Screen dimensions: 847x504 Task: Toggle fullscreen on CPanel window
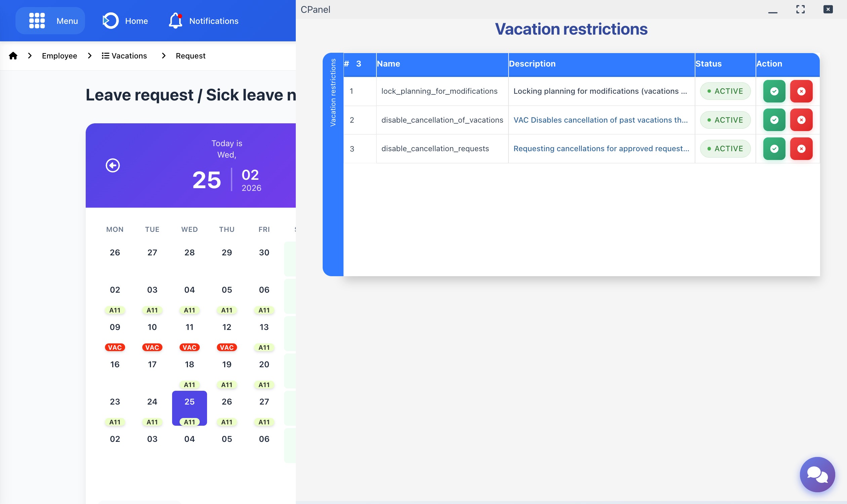coord(800,9)
